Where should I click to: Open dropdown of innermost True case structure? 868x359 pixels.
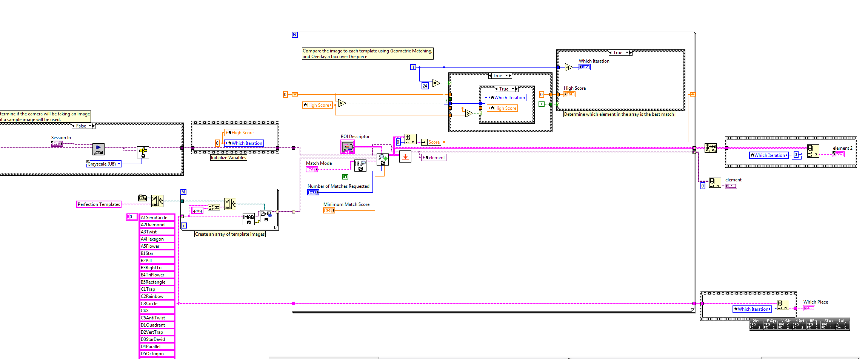pos(513,89)
